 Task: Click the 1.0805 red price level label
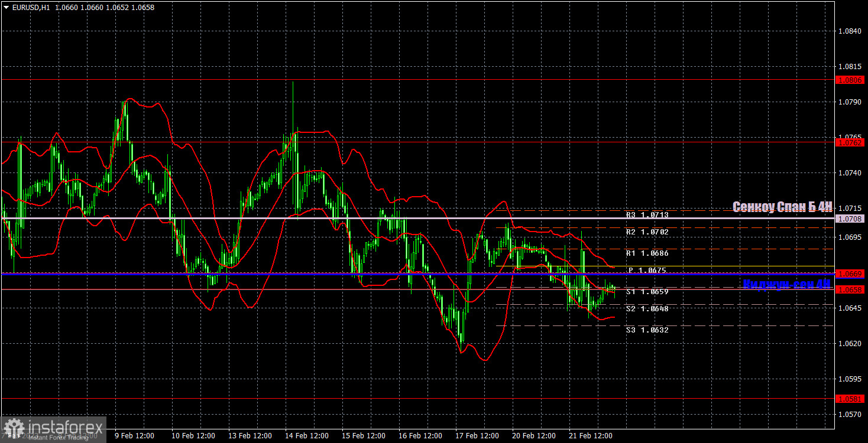click(850, 80)
